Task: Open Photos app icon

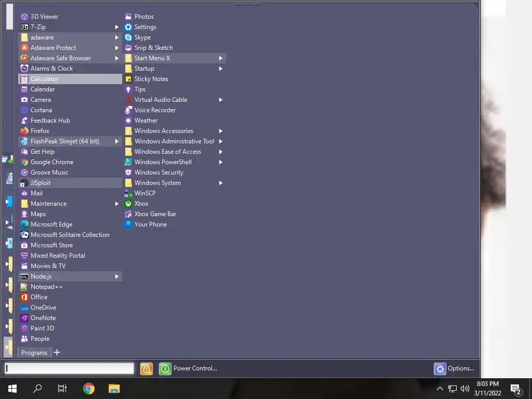Action: [128, 17]
